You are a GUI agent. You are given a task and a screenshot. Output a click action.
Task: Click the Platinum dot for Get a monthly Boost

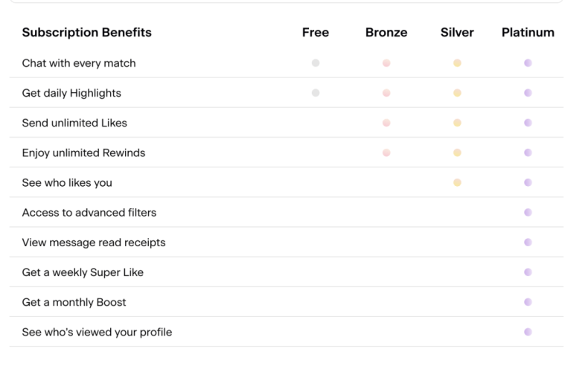528,302
